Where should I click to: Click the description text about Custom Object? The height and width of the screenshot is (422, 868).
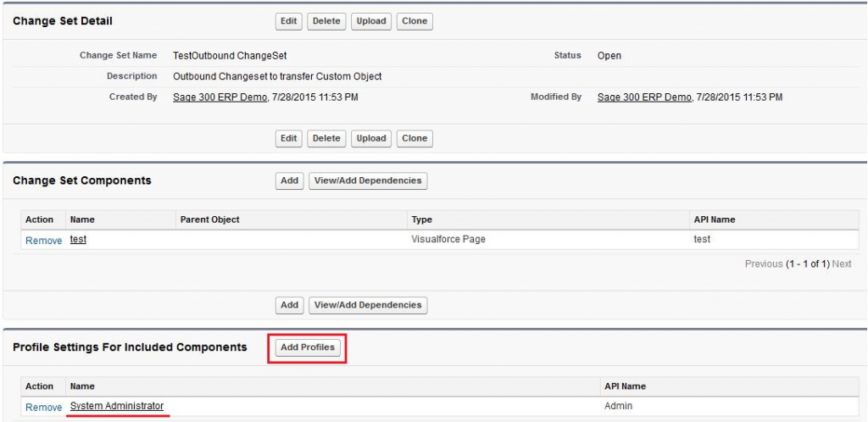click(277, 76)
